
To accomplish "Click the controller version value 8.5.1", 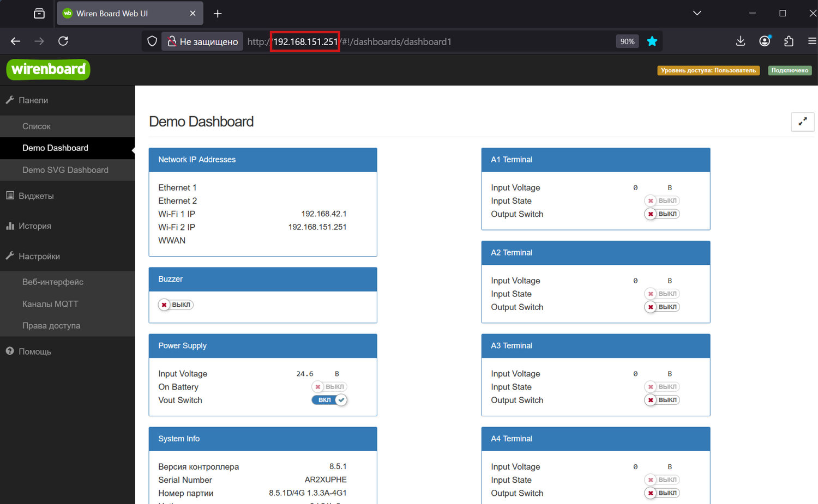I will point(338,467).
